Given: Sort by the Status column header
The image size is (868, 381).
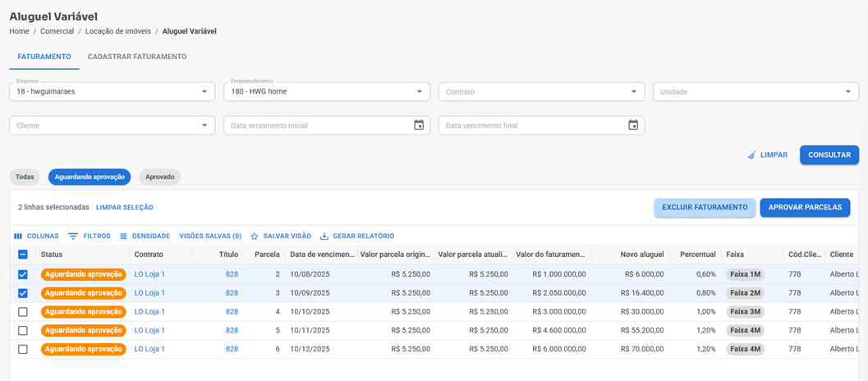Looking at the screenshot, I should tap(52, 255).
